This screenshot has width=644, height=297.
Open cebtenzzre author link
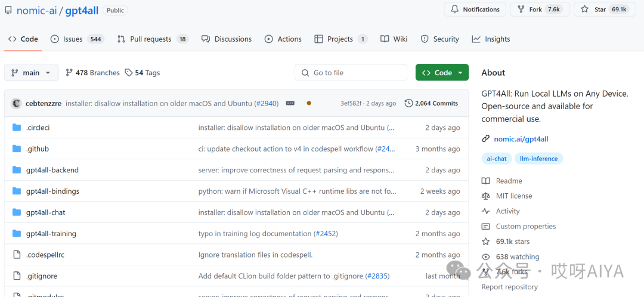coord(44,104)
